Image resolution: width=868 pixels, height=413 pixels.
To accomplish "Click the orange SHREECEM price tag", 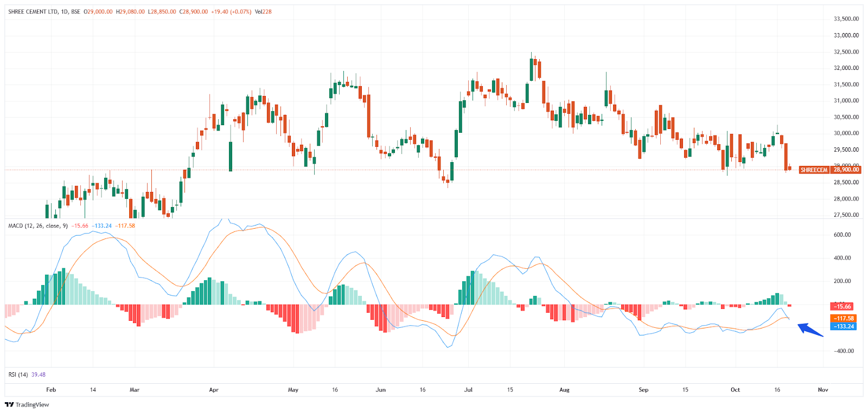I will pos(814,170).
